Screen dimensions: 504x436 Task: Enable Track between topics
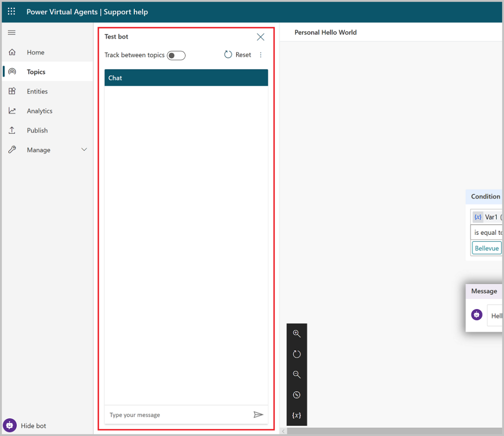[176, 55]
